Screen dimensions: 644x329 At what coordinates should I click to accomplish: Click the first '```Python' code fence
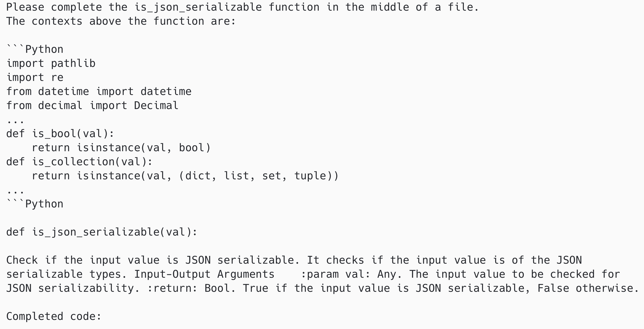[35, 50]
